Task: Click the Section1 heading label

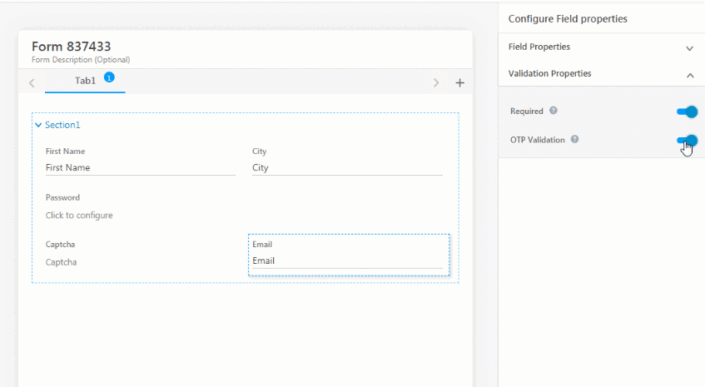Action: click(62, 125)
